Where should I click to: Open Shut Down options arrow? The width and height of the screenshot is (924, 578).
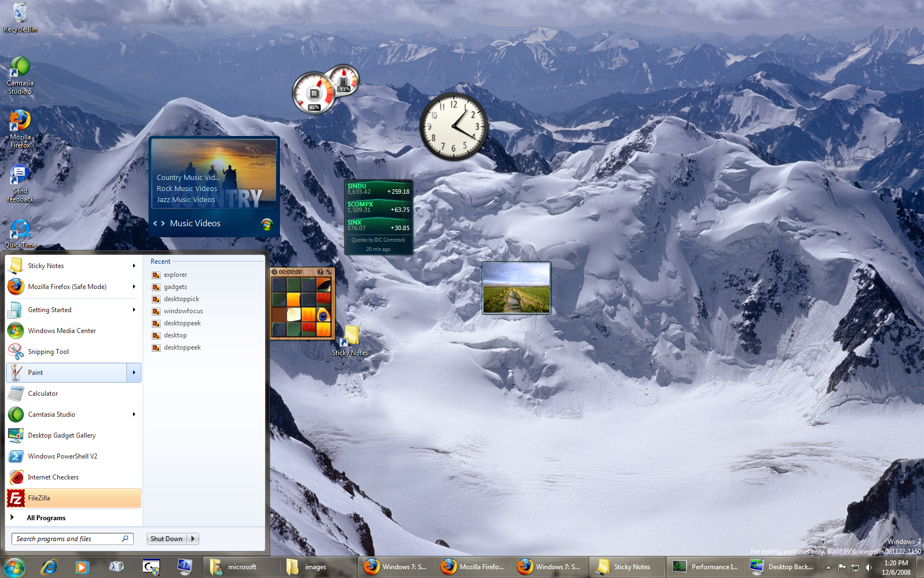[x=193, y=539]
